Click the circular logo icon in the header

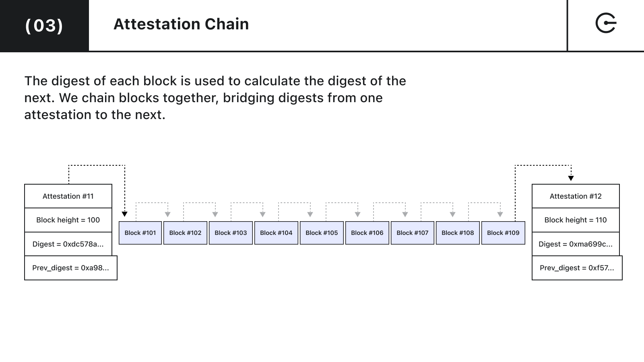(605, 23)
